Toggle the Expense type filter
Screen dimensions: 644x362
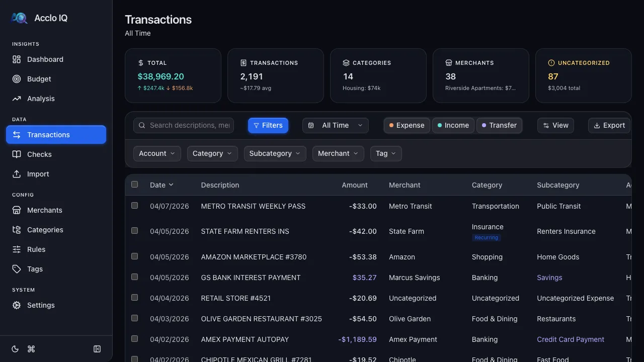[407, 125]
